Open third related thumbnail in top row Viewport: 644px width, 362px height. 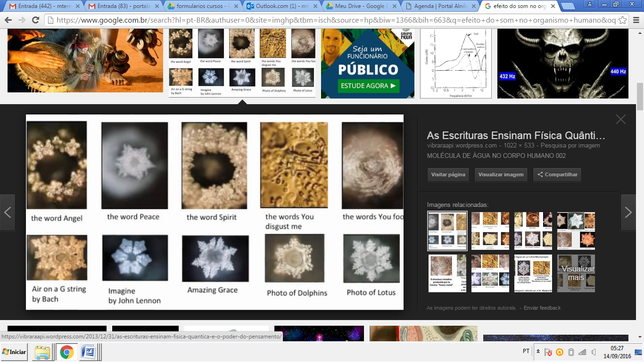point(533,231)
